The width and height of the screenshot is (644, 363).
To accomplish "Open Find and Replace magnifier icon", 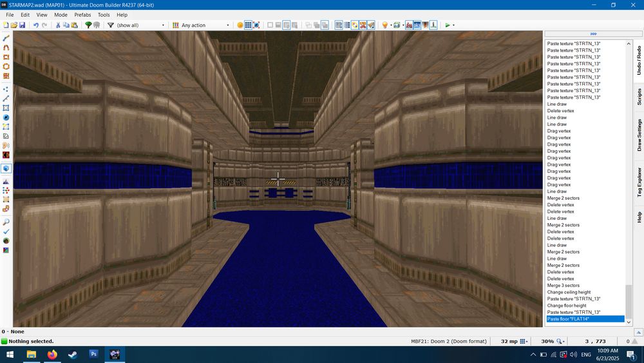I will coord(6,222).
